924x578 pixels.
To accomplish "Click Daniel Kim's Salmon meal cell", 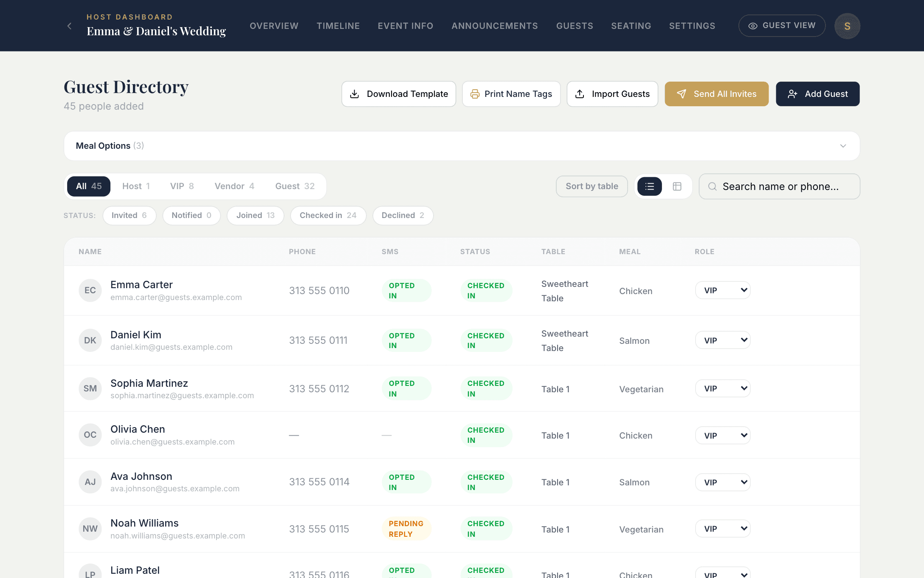I will (x=634, y=341).
